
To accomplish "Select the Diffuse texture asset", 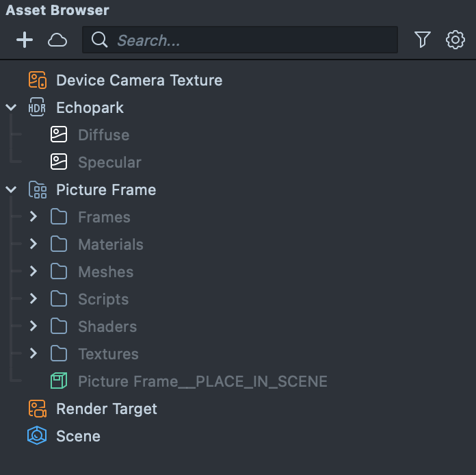I will pos(103,135).
